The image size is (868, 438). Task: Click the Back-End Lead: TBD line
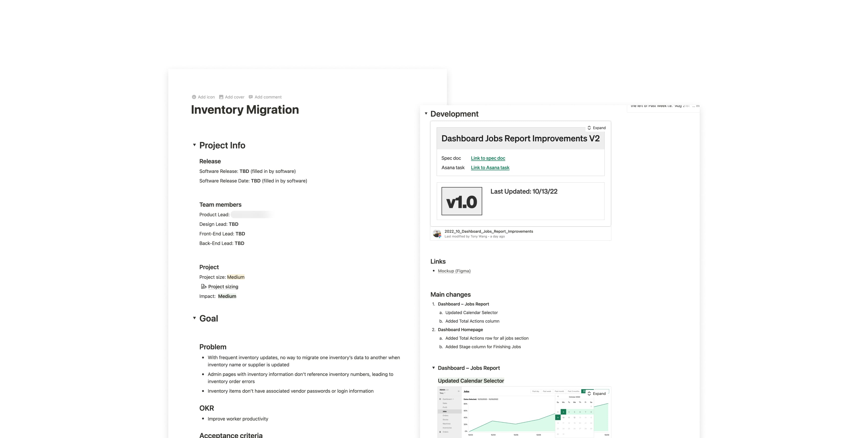[x=222, y=243]
